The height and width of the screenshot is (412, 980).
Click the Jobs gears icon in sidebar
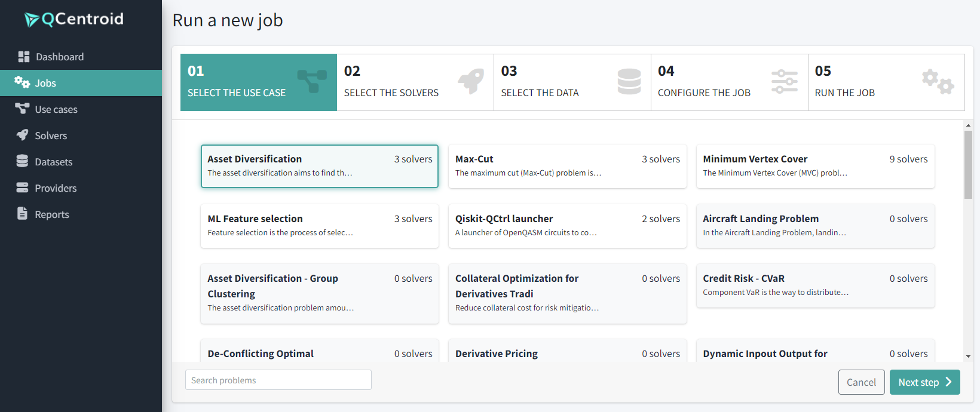pos(22,82)
